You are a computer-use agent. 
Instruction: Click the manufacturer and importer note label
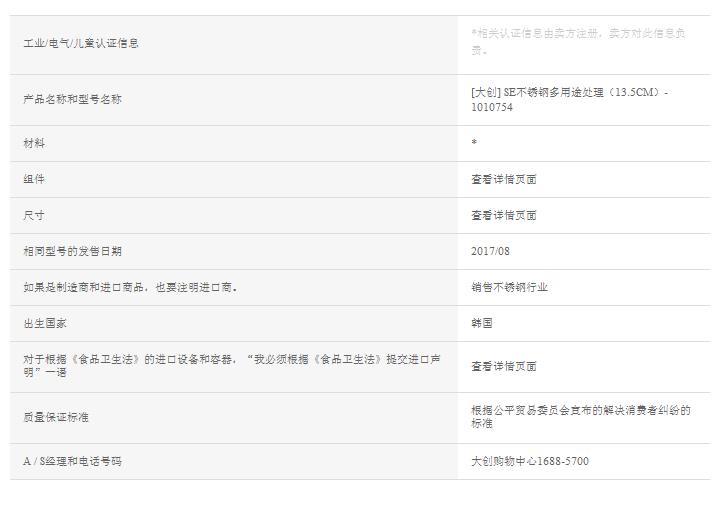[x=130, y=287]
